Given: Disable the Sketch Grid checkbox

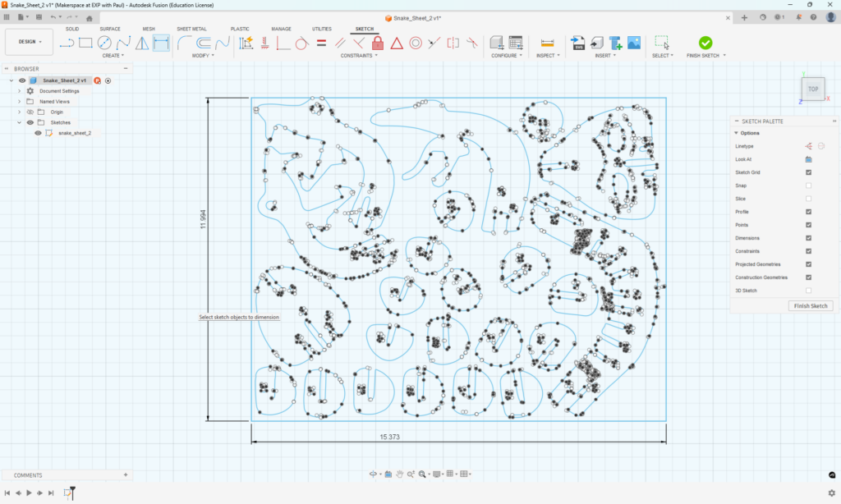Looking at the screenshot, I should click(807, 173).
